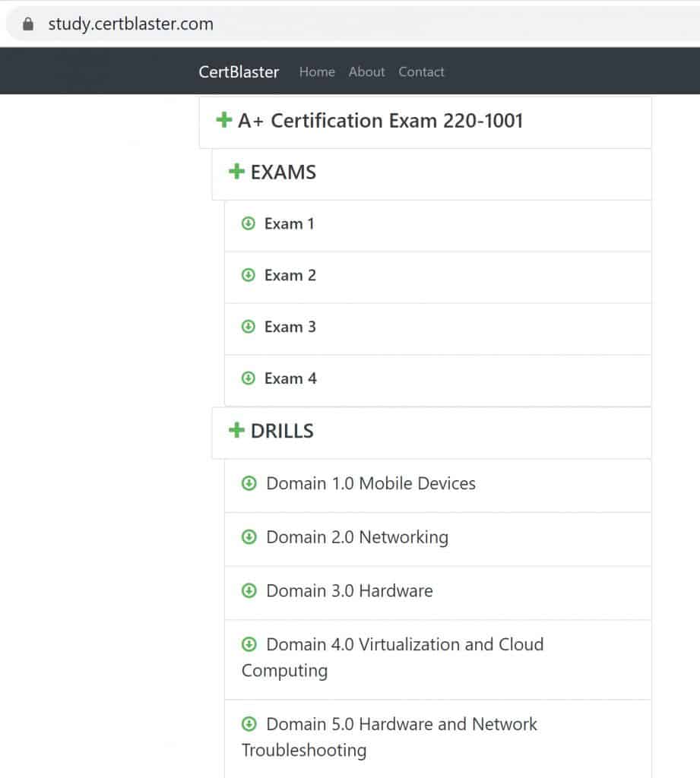Open the Contact navigation link

[421, 72]
